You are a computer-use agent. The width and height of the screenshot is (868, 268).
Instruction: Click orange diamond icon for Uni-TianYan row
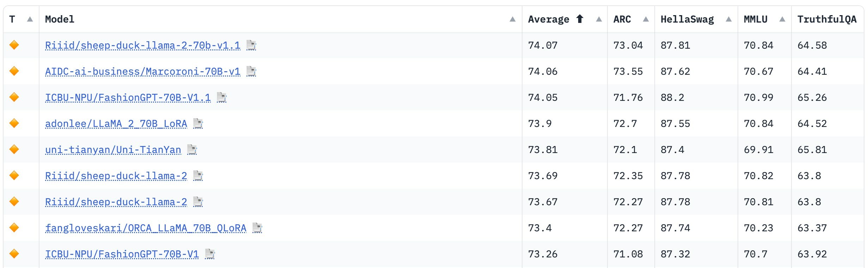(x=14, y=150)
